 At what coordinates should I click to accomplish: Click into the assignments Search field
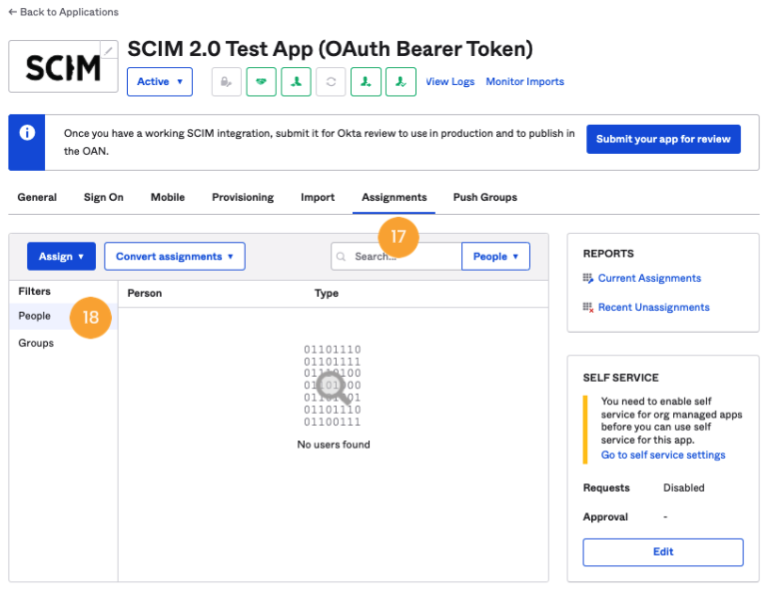point(397,256)
